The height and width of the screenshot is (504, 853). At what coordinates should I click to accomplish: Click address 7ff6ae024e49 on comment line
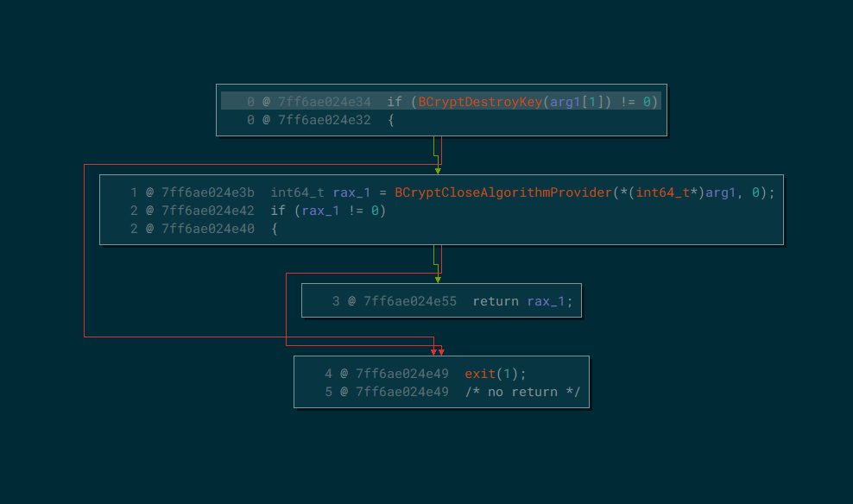pos(402,392)
